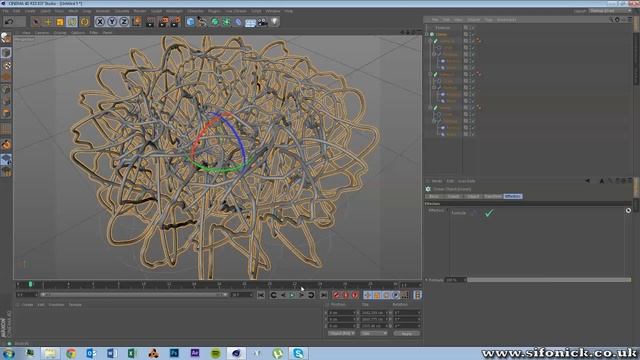Screen dimensions: 640x360
Task: Click Render View clapperboard icon
Action: coord(150,22)
